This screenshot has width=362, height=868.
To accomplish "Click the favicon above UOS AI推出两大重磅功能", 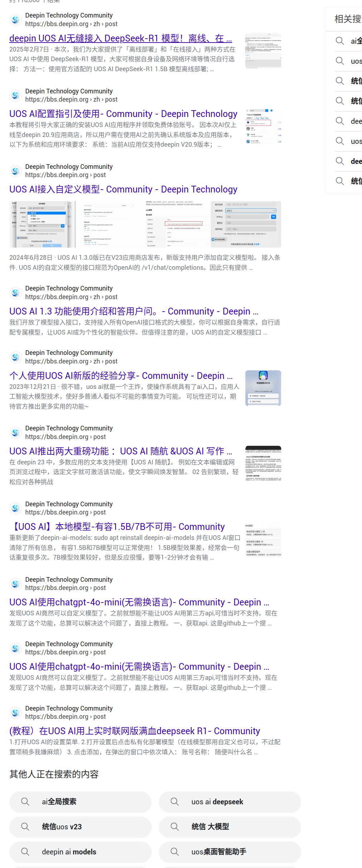I will point(15,433).
